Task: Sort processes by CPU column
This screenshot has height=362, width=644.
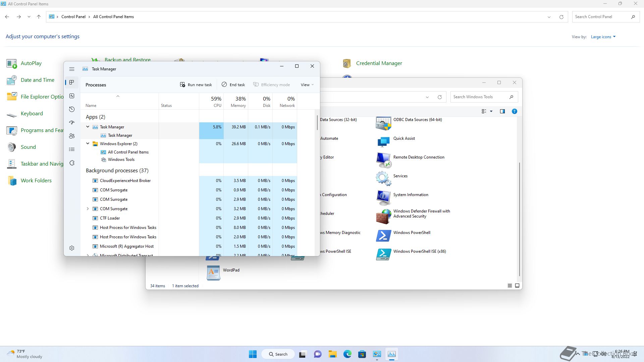Action: [211, 102]
